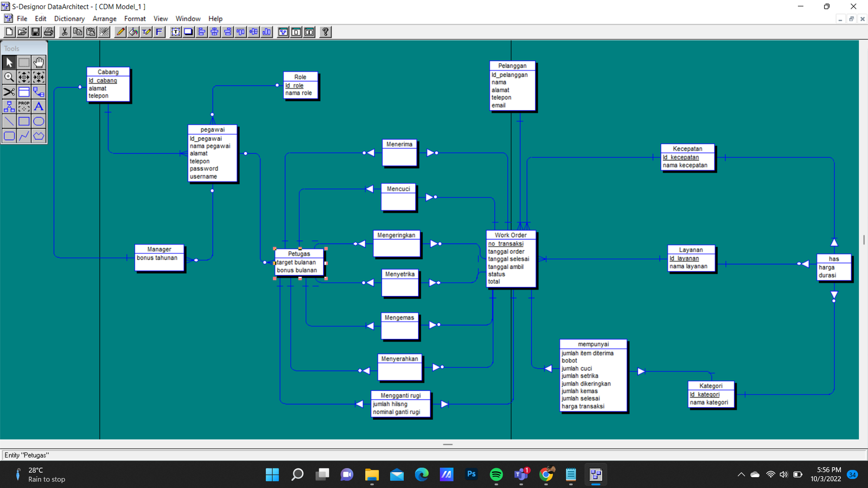Click the Font 'F' toolbar button
This screenshot has width=868, height=488.
pyautogui.click(x=159, y=32)
